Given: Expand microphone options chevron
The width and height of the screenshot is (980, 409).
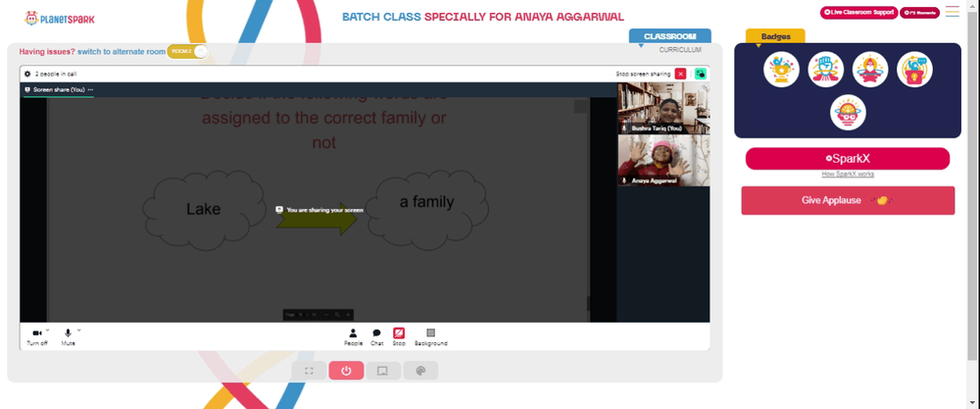Looking at the screenshot, I should coord(78,331).
